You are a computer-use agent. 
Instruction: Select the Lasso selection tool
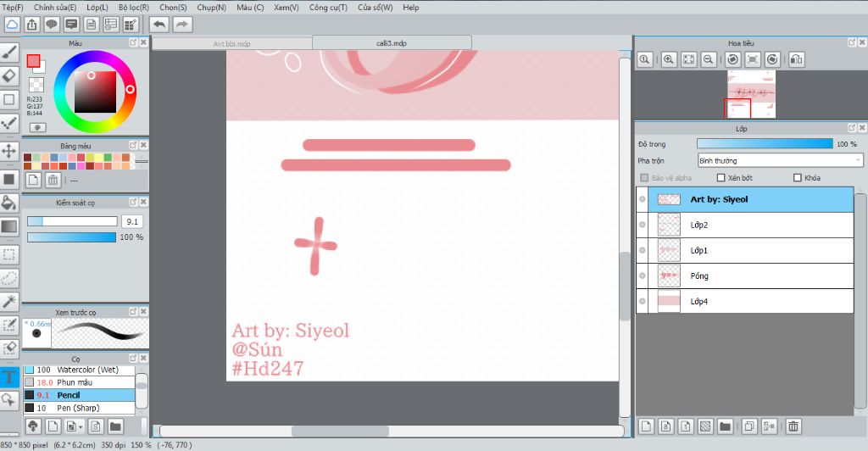[x=9, y=278]
